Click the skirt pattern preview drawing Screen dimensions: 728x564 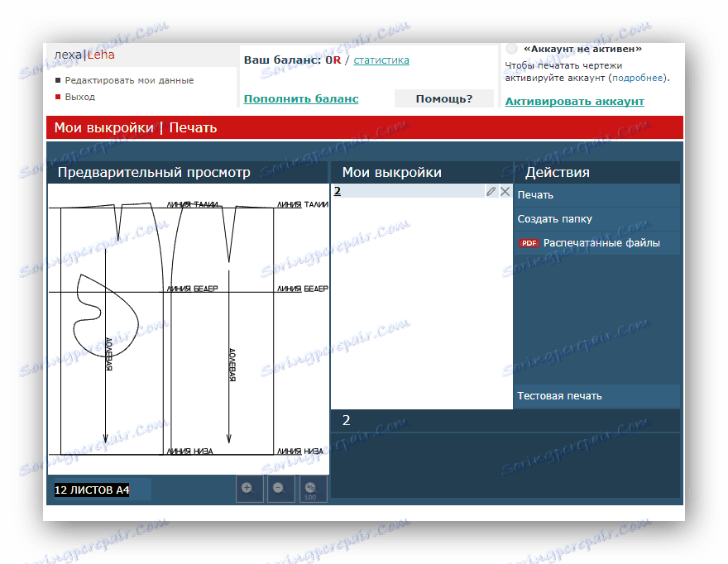coord(188,328)
